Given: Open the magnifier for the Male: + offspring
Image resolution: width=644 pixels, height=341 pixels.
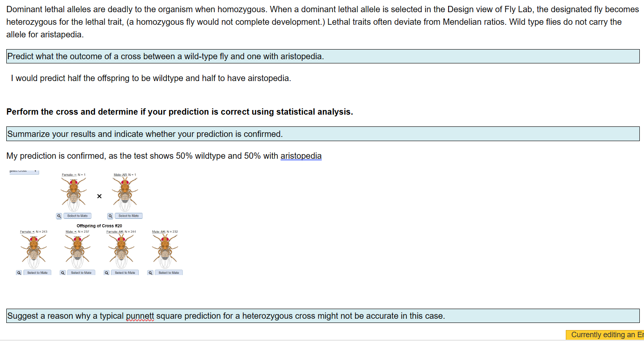Looking at the screenshot, I should point(63,272).
